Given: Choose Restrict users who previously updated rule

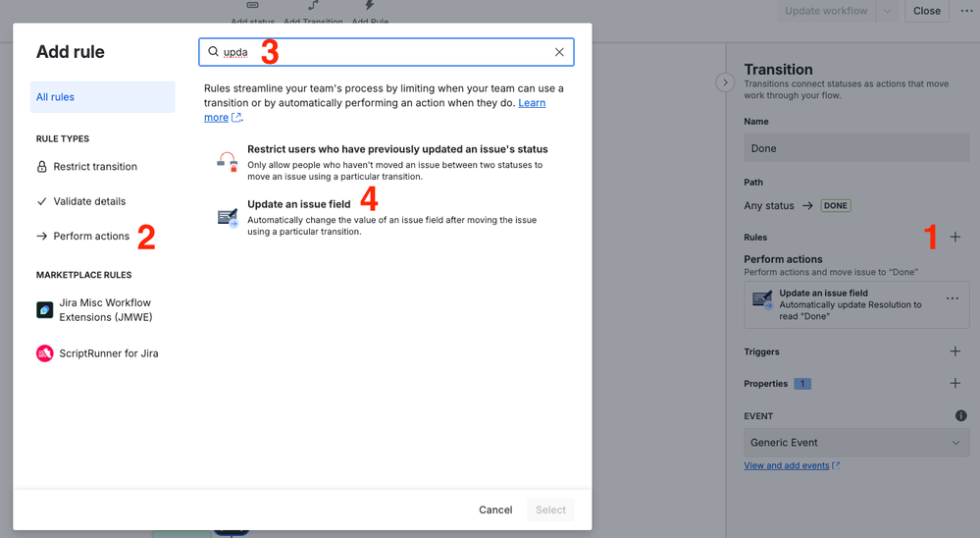Looking at the screenshot, I should [x=396, y=149].
